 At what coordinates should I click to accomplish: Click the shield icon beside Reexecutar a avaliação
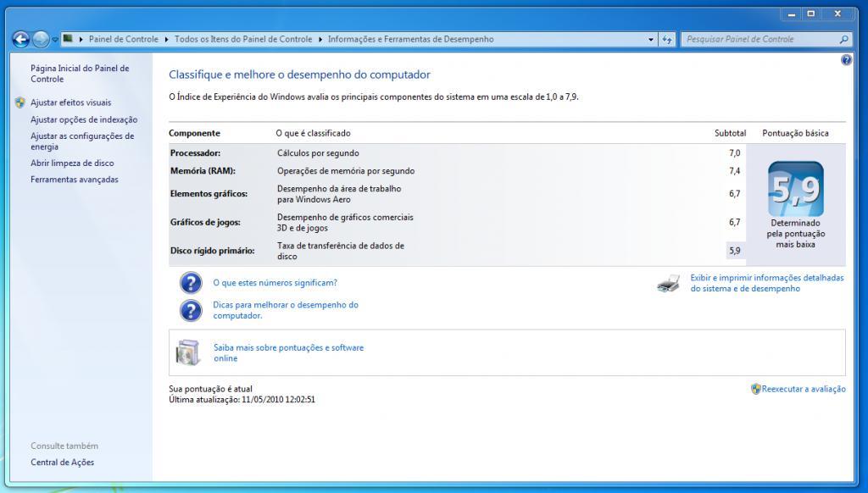click(755, 389)
